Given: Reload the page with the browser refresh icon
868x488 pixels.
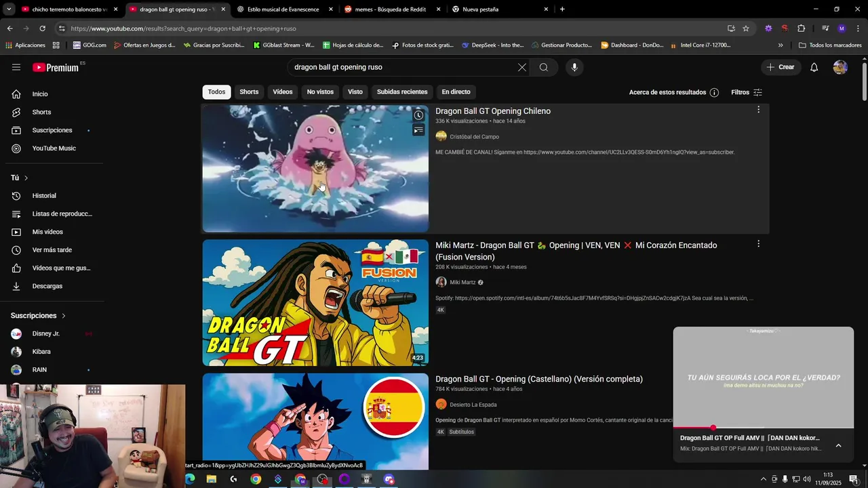Looking at the screenshot, I should 42,28.
